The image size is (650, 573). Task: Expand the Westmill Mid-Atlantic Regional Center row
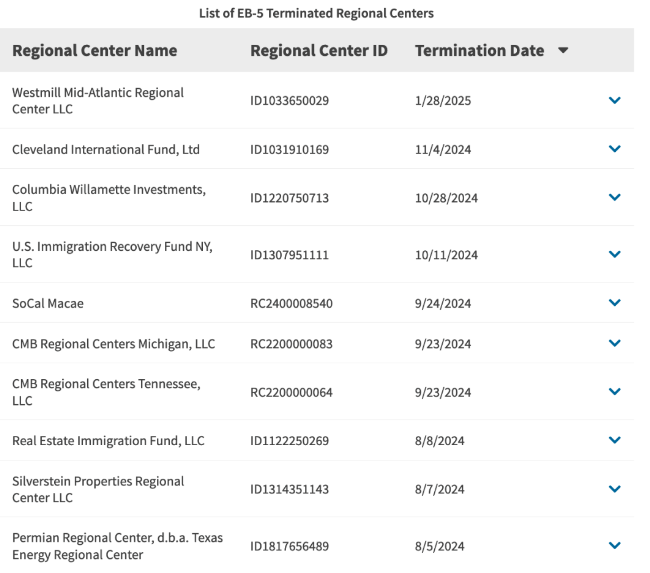click(x=614, y=100)
